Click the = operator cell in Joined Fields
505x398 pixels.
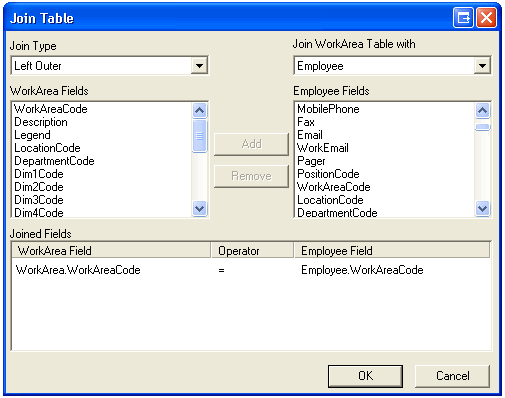click(222, 270)
